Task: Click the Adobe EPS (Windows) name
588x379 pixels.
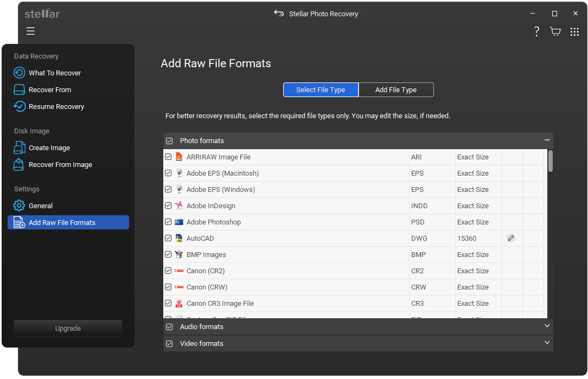Action: 220,189
